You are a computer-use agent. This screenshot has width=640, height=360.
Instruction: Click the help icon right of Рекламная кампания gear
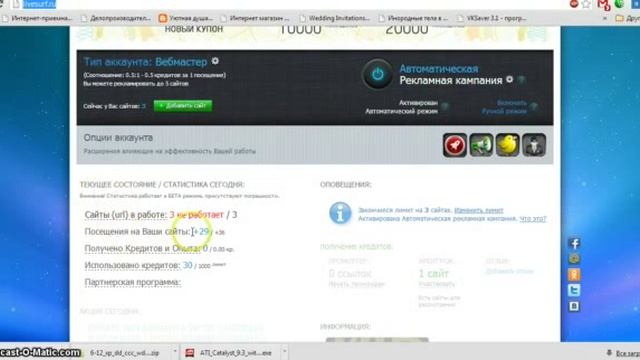click(521, 80)
